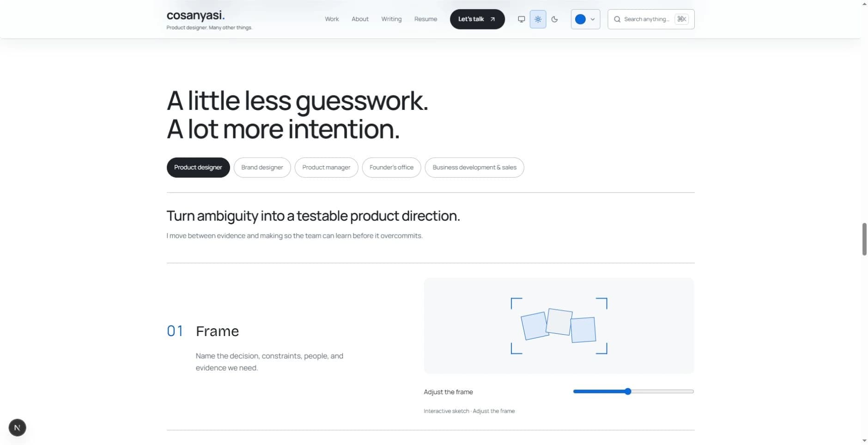Click the '01' step number

click(175, 331)
